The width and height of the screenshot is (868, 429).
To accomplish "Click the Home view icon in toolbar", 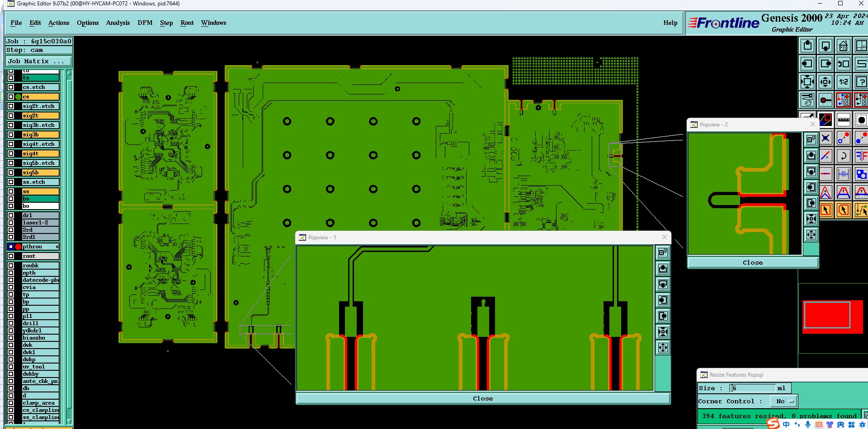I will [x=844, y=46].
